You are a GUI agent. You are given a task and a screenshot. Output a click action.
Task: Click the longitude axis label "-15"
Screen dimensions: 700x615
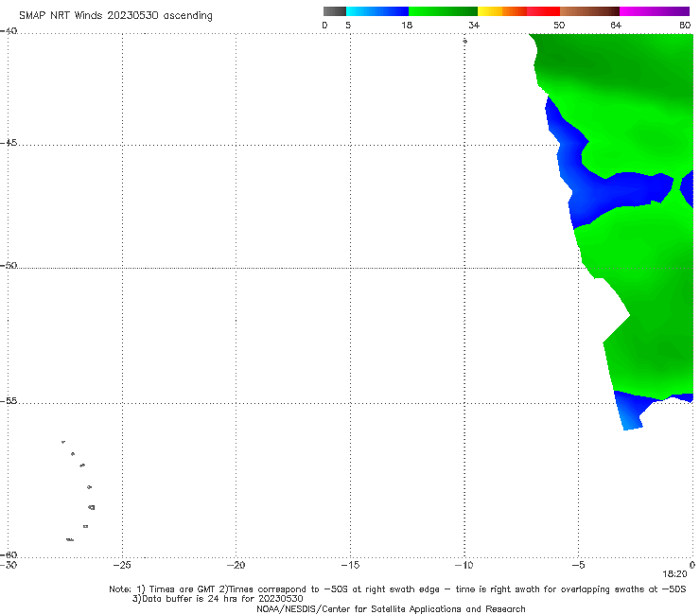coord(350,565)
